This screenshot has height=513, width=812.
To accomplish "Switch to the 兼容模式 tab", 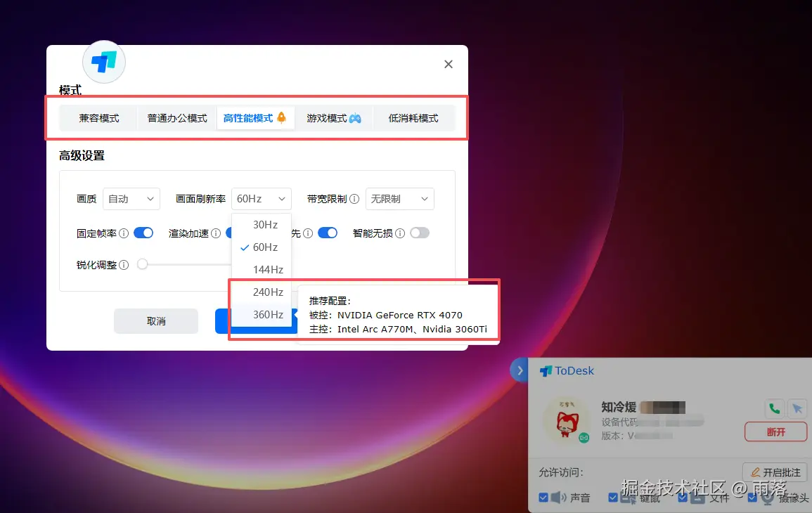I will pyautogui.click(x=99, y=118).
